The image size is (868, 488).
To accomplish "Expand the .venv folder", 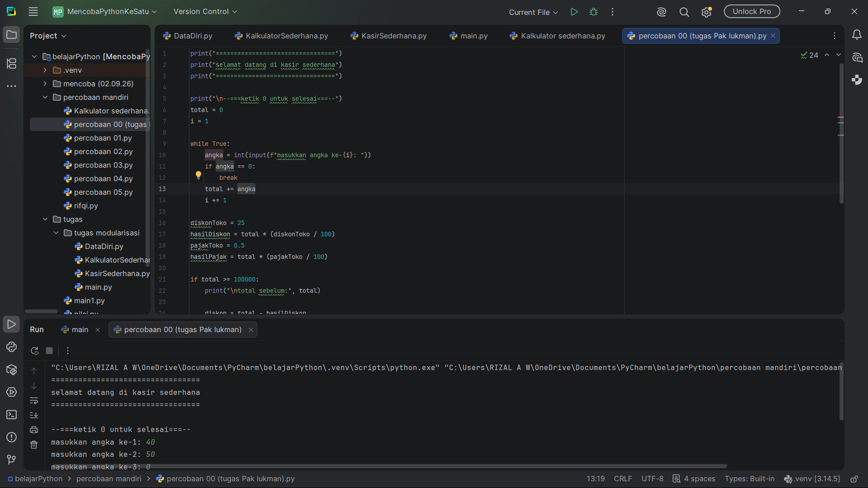I will (45, 70).
